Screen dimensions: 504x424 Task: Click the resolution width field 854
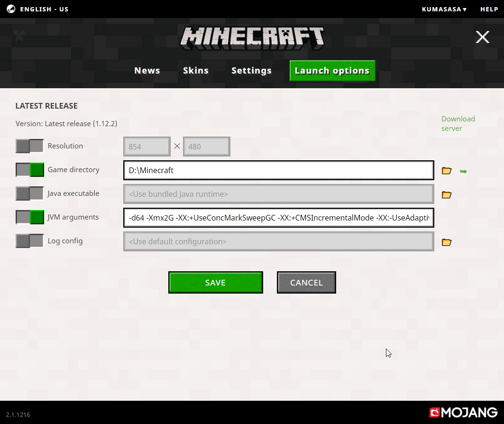[x=147, y=147]
